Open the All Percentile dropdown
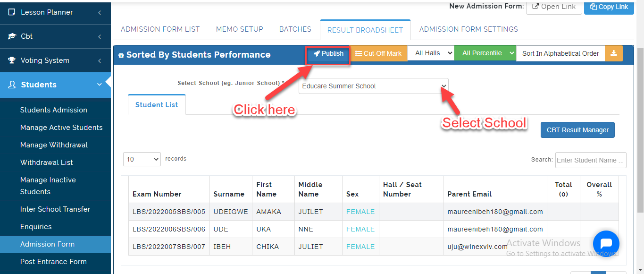Image resolution: width=644 pixels, height=274 pixels. [x=485, y=53]
